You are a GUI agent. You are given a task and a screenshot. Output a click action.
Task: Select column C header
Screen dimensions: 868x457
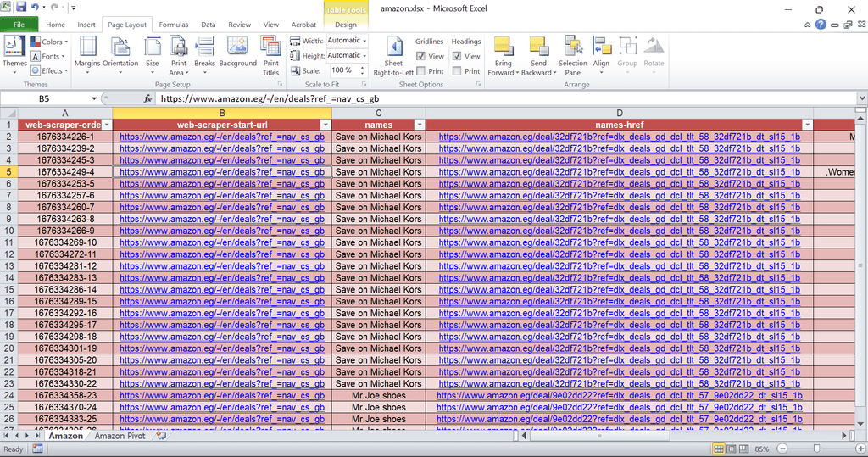[x=379, y=113]
